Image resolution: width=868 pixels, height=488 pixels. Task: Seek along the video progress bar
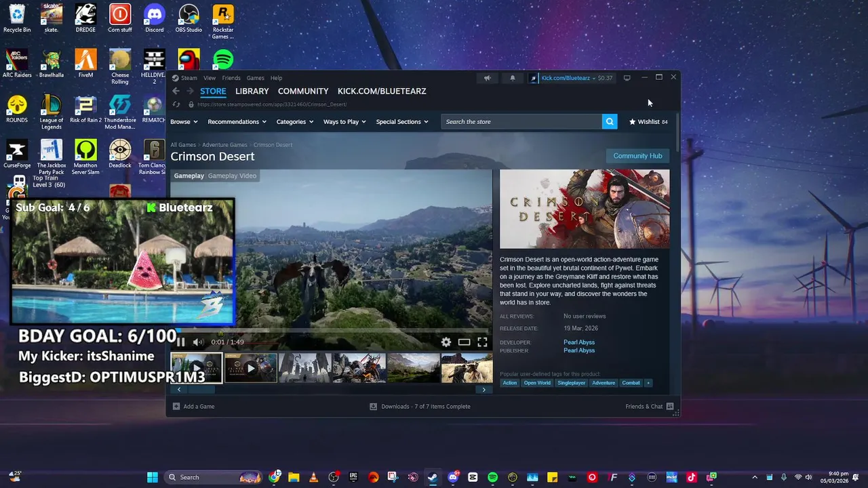[331, 332]
